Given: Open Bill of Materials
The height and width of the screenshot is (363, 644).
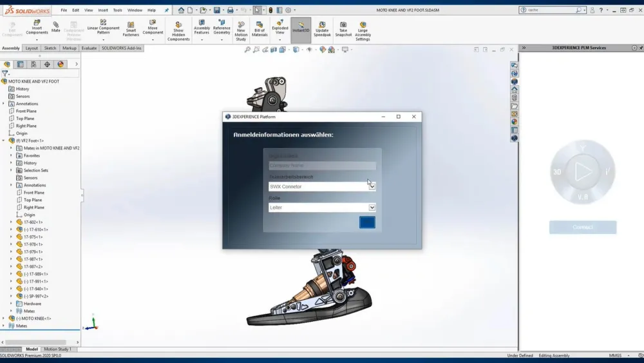Looking at the screenshot, I should (x=260, y=29).
